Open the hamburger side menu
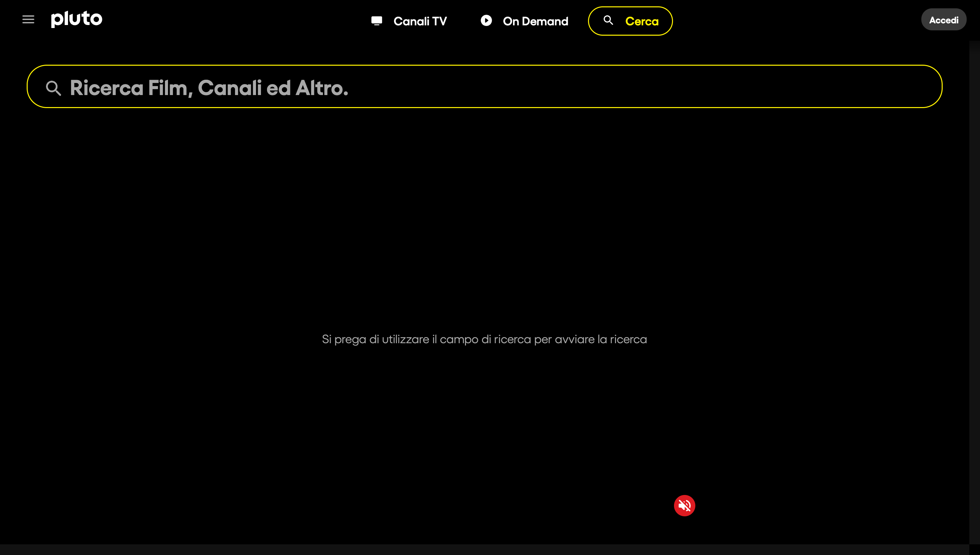The image size is (980, 555). [28, 19]
